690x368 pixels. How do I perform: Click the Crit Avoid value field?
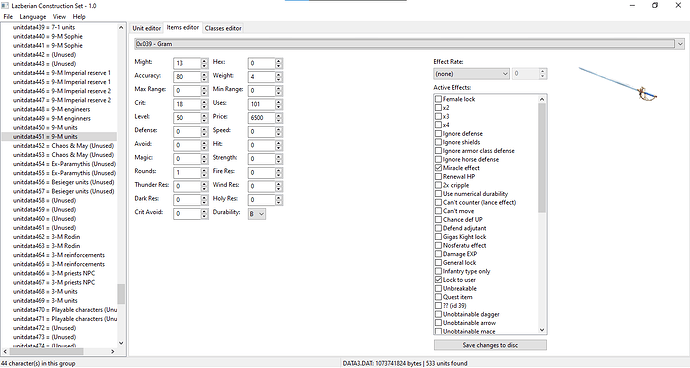pos(187,214)
